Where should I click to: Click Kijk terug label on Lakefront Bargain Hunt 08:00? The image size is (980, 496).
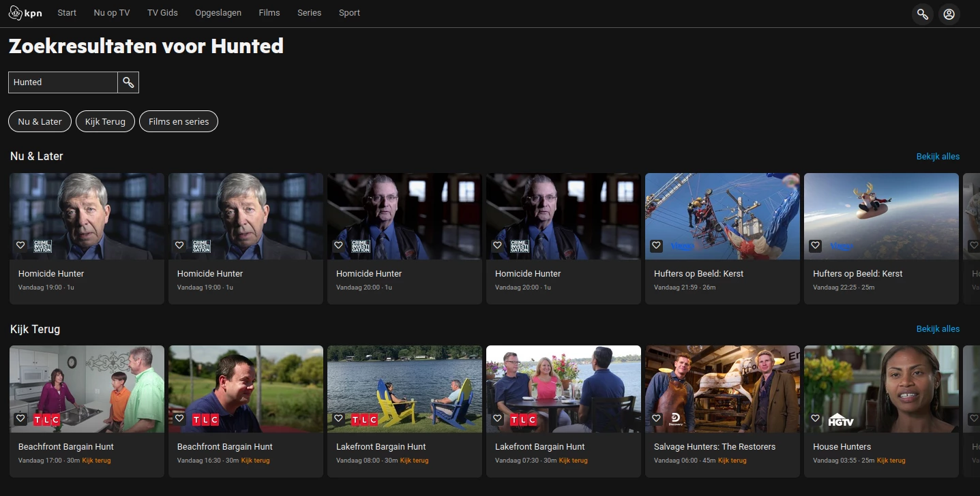point(414,461)
